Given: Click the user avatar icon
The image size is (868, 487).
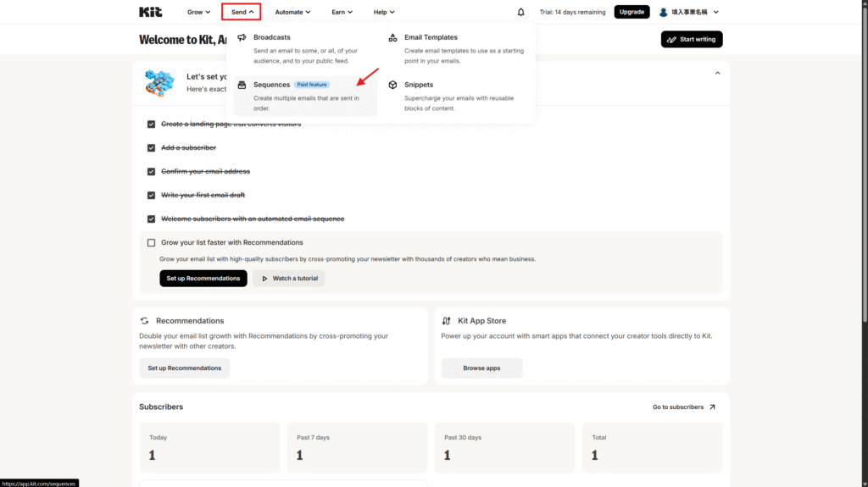Looking at the screenshot, I should pos(664,12).
